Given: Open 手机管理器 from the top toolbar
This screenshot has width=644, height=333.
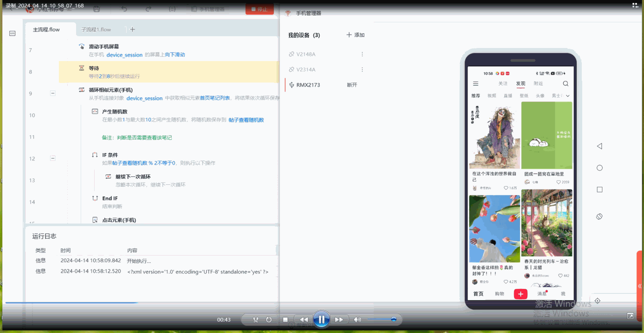Looking at the screenshot, I should coord(208,9).
